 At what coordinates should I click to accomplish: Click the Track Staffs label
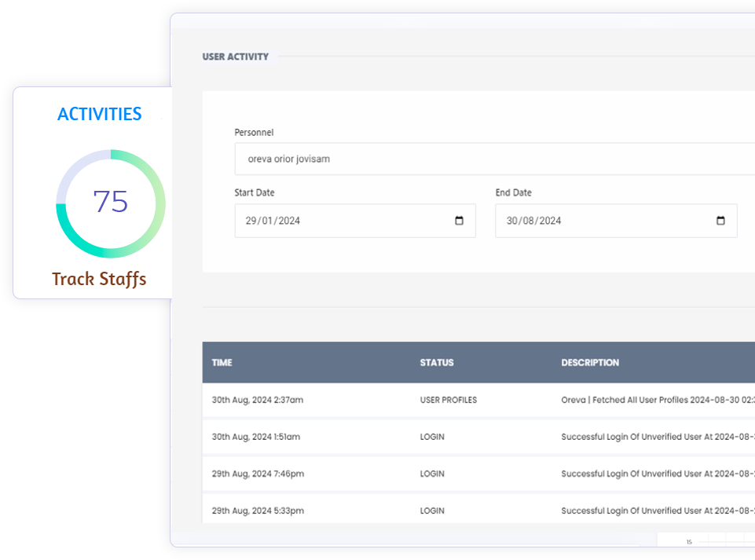(99, 280)
